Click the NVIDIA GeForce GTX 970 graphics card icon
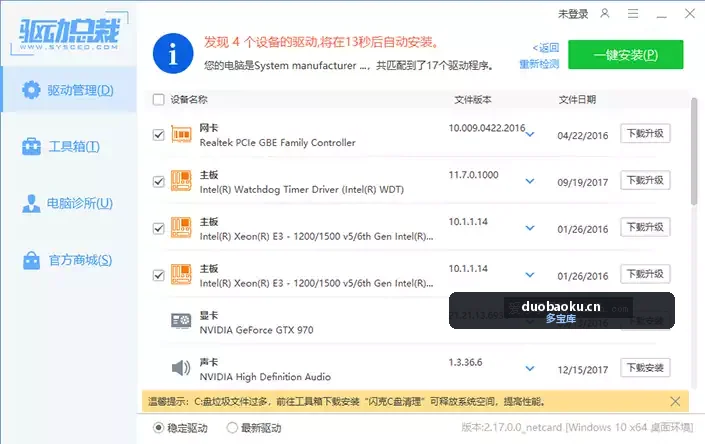 pos(181,321)
